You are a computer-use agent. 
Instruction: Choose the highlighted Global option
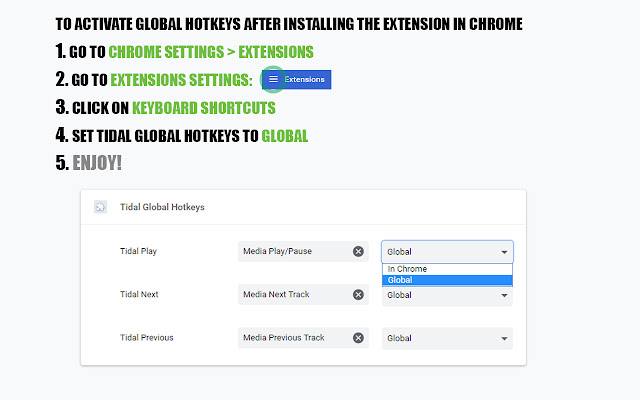coord(447,280)
